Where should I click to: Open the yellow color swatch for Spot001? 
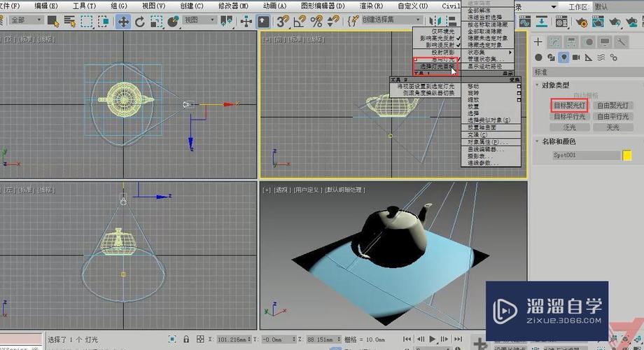coord(626,155)
